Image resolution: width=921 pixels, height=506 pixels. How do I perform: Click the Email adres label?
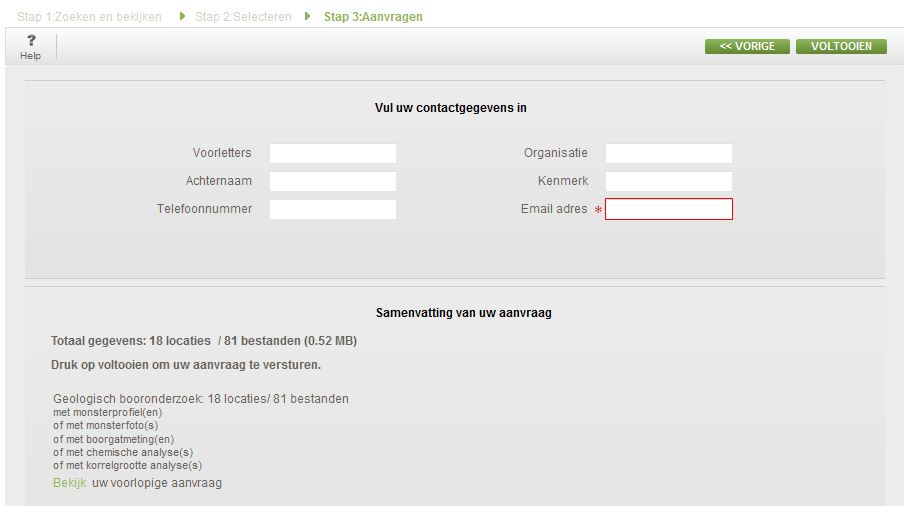[554, 209]
